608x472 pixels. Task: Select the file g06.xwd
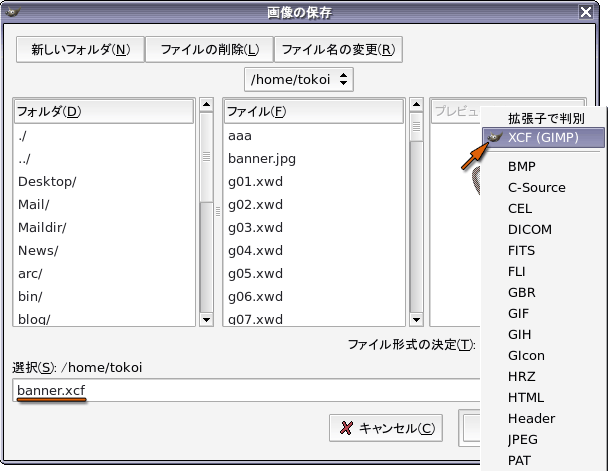click(x=314, y=296)
